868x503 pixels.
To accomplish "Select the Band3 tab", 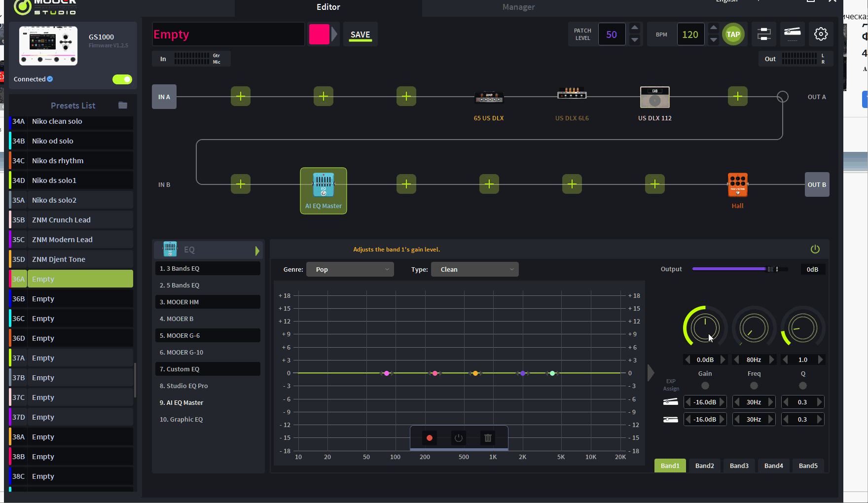I will pyautogui.click(x=739, y=466).
